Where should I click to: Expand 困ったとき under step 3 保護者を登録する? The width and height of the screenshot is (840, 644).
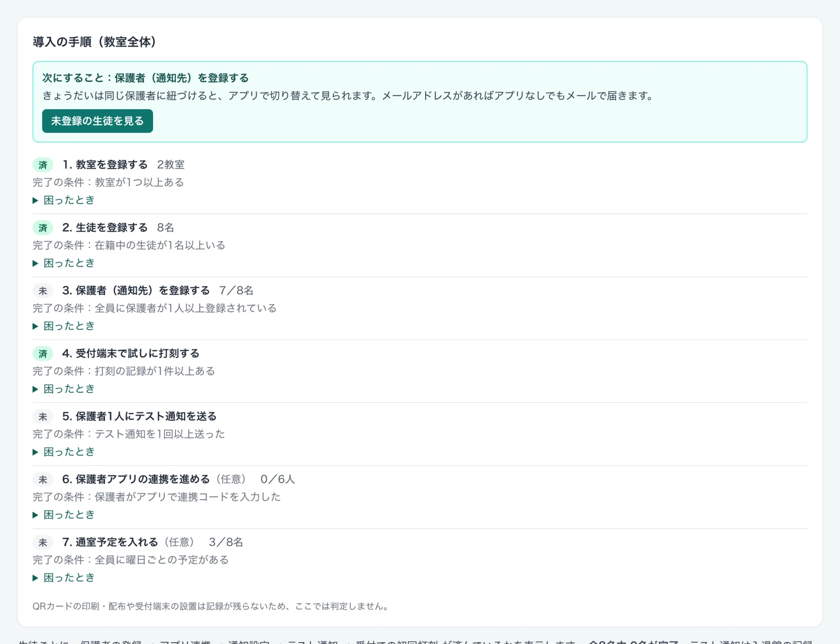point(63,326)
